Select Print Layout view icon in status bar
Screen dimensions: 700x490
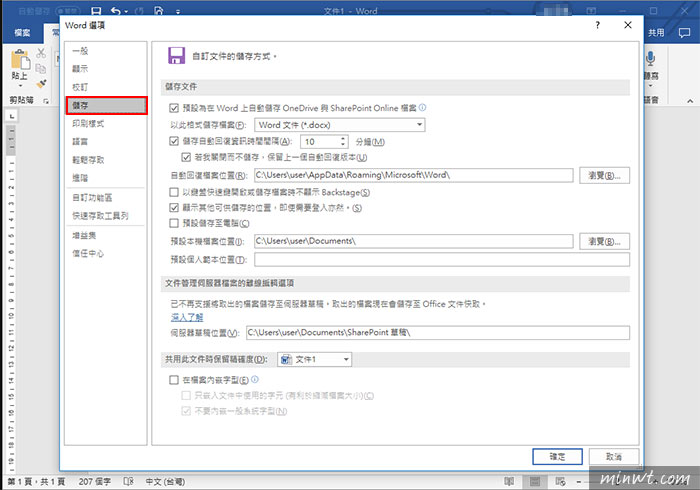[534, 482]
